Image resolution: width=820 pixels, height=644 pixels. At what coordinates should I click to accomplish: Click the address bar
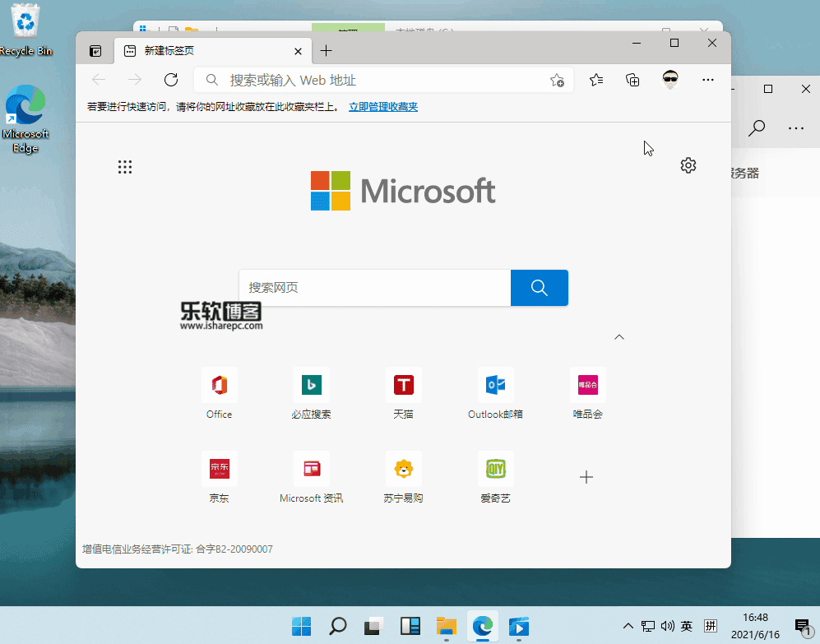coord(370,80)
